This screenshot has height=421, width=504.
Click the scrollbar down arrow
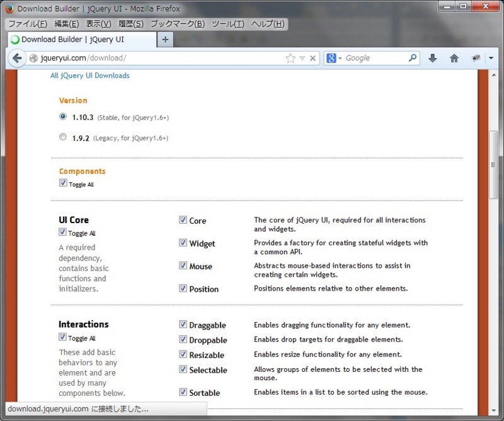(x=493, y=410)
